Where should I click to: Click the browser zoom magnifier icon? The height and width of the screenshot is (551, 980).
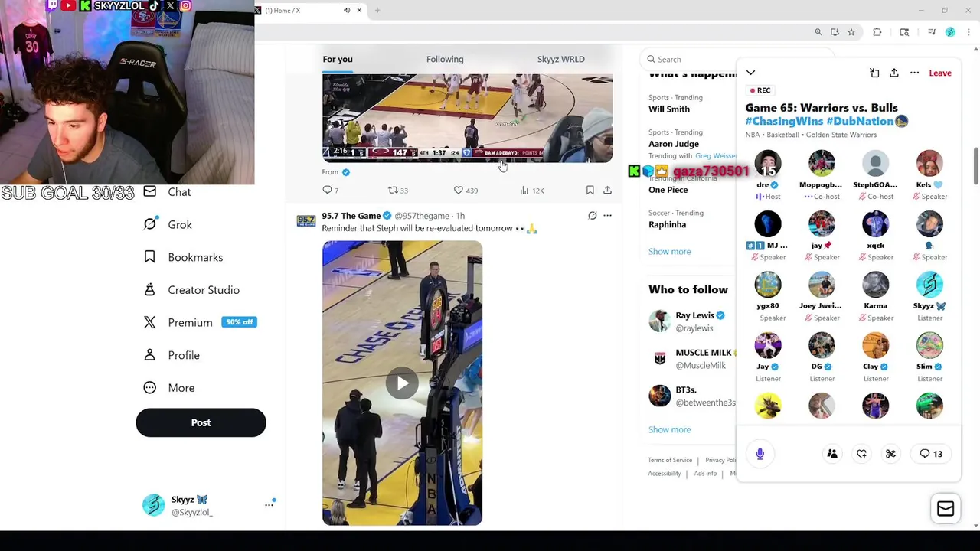[818, 32]
